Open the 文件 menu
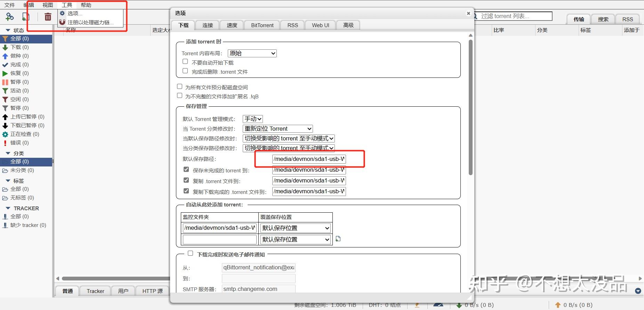This screenshot has width=644, height=310. click(x=9, y=5)
